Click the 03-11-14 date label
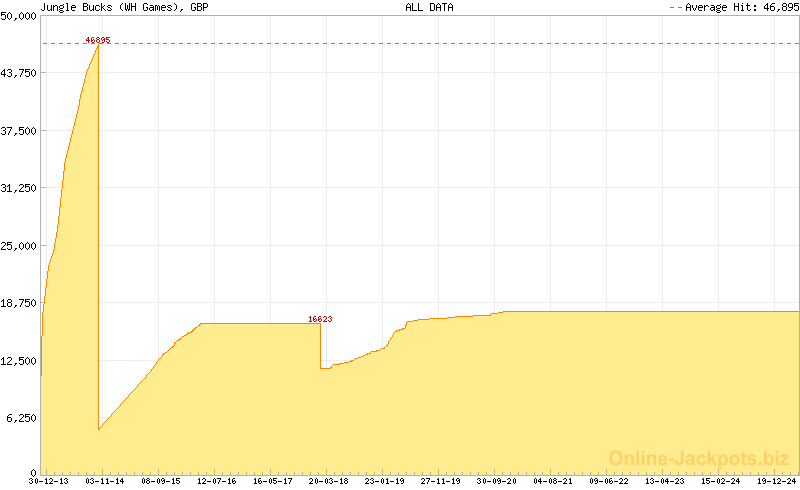 pos(104,481)
